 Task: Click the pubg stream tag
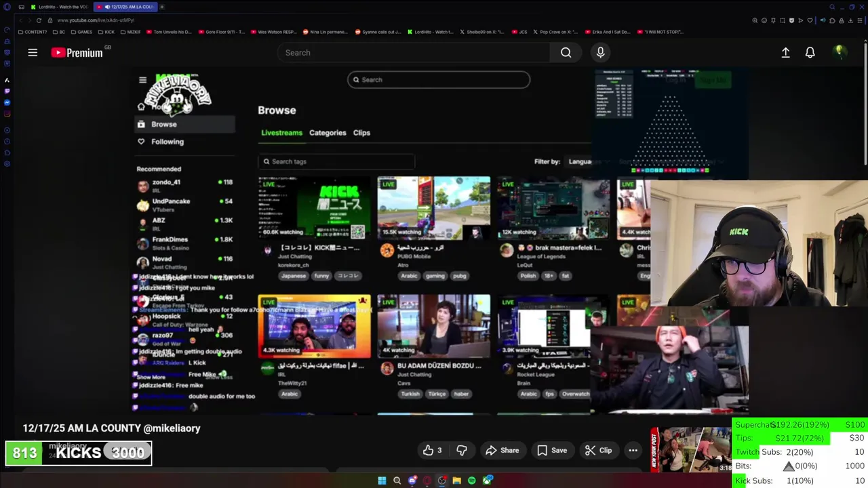coord(460,276)
